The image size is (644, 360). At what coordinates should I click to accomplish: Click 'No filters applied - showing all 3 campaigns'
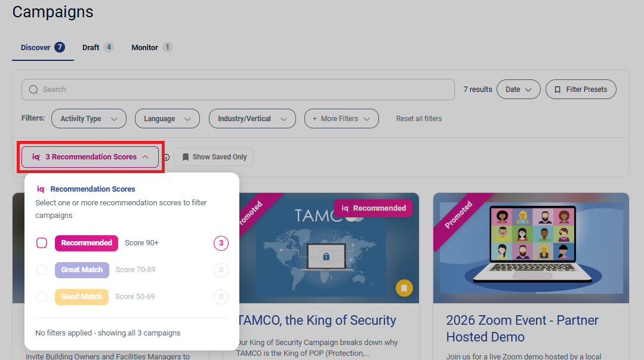(108, 333)
